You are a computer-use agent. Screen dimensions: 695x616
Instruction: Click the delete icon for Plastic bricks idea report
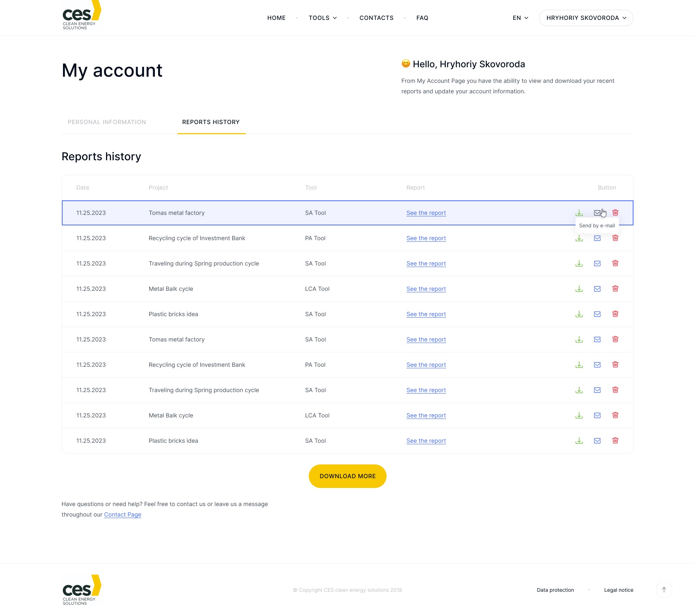coord(615,314)
